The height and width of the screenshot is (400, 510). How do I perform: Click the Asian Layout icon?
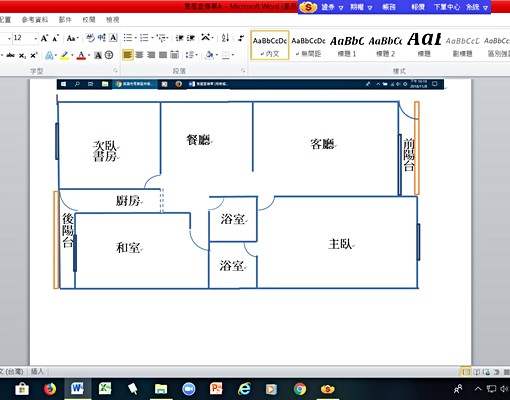coord(205,38)
